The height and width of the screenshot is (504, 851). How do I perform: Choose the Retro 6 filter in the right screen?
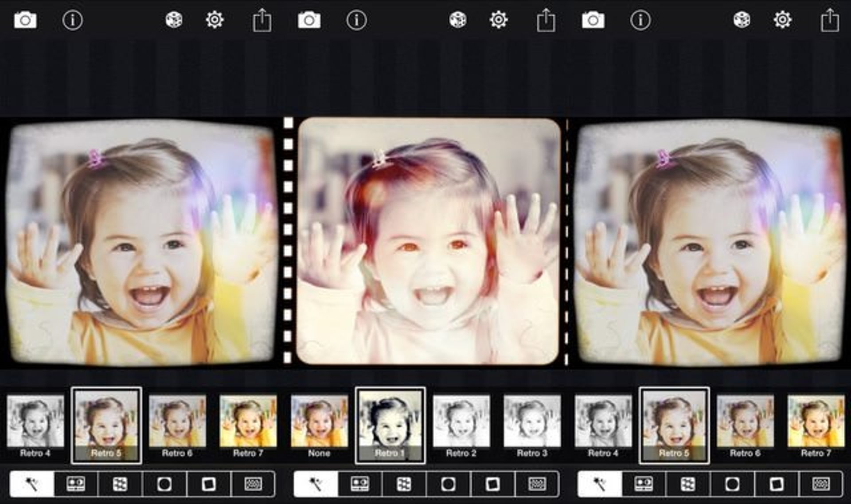745,426
